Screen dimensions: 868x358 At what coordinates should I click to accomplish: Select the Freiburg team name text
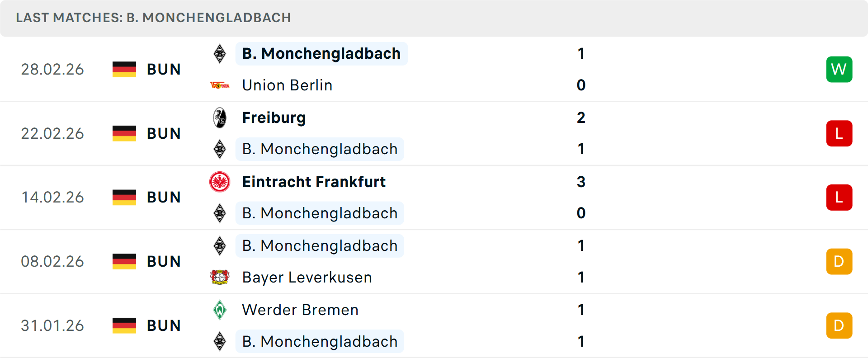coord(274,118)
